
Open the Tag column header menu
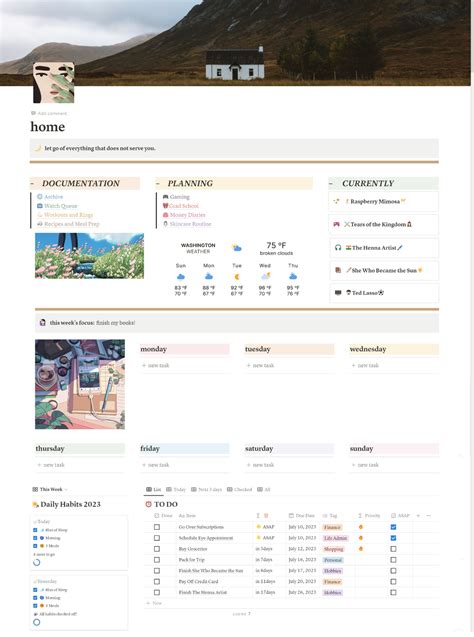(330, 516)
